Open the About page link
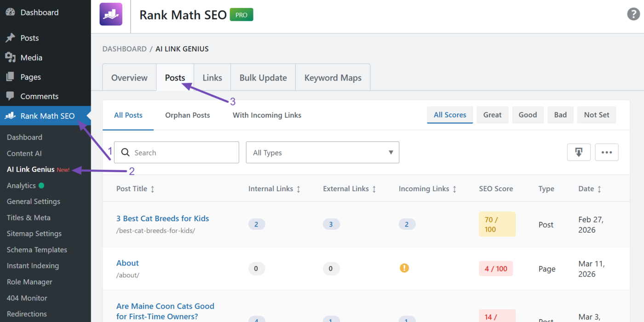644x322 pixels. pyautogui.click(x=127, y=263)
